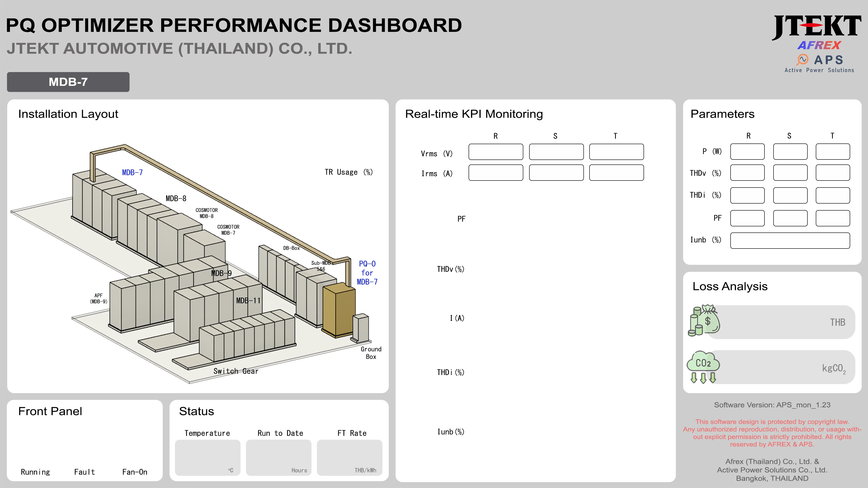Click the Irms R phase field
Image resolution: width=868 pixels, height=488 pixels.
coord(496,173)
